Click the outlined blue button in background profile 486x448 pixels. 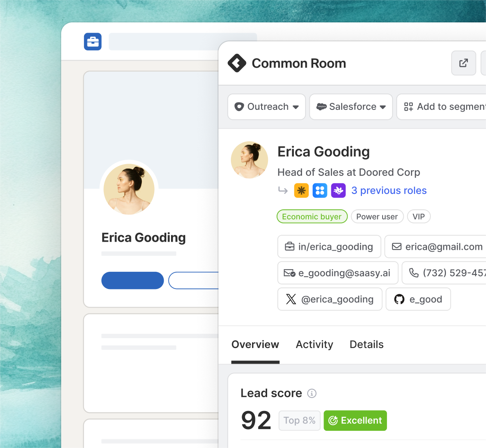click(194, 280)
